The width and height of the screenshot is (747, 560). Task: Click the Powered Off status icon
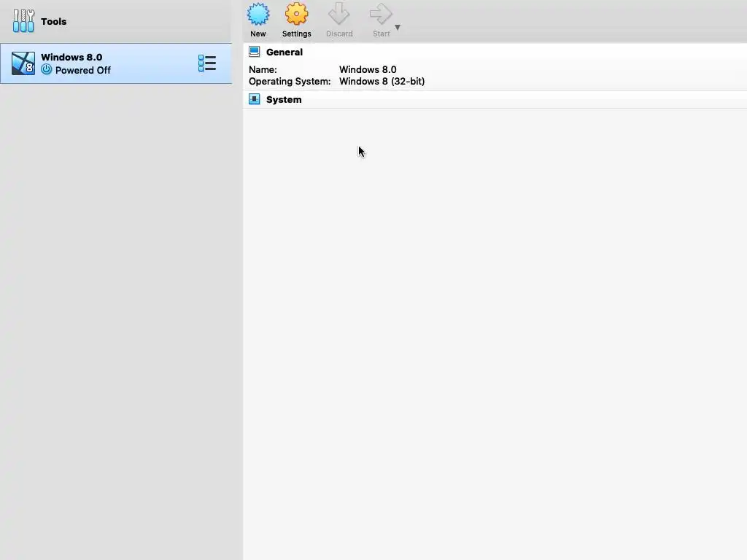[46, 69]
